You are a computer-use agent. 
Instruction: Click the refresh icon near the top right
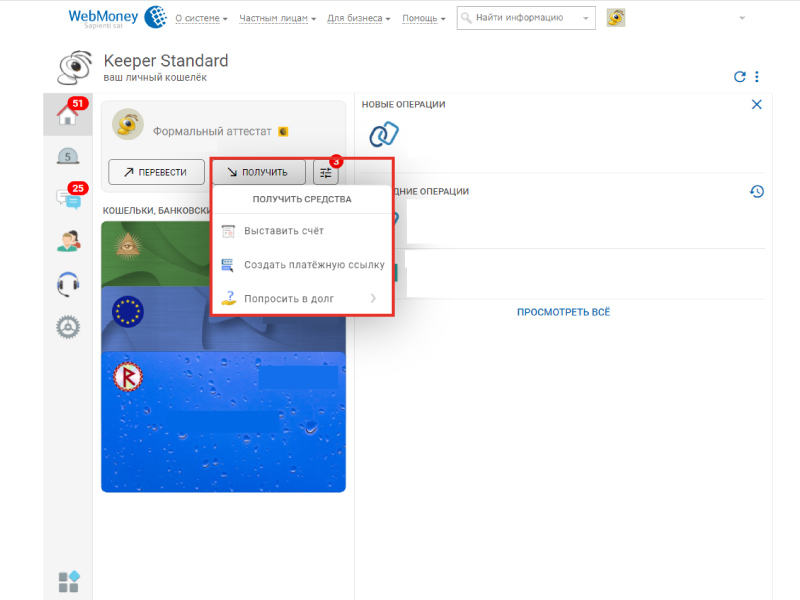tap(740, 76)
